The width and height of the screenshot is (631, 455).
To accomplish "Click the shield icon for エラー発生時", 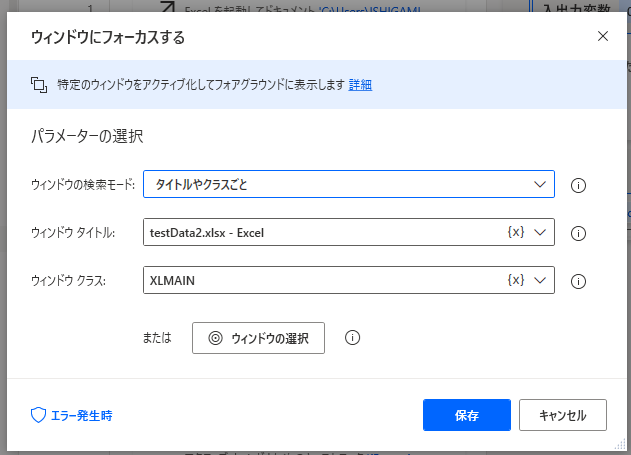I will coord(38,415).
